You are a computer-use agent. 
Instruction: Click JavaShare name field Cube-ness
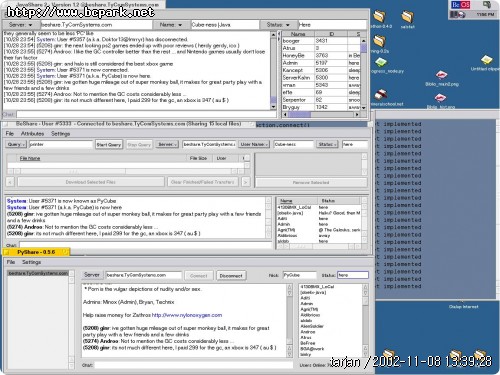click(x=225, y=25)
